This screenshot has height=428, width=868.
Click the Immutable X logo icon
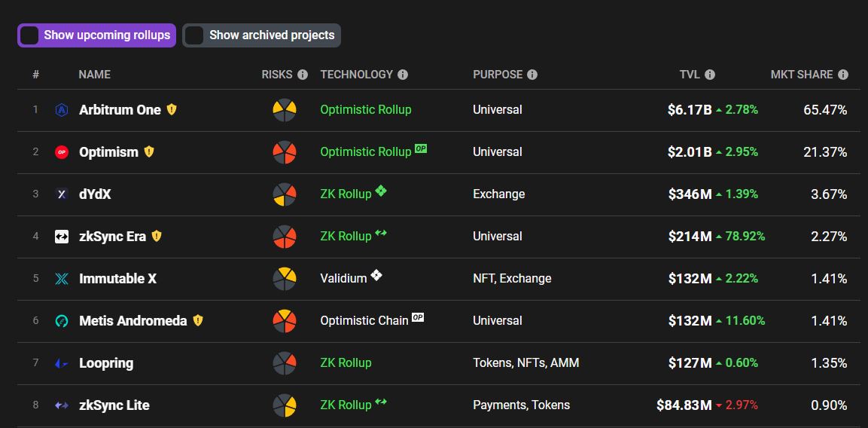point(62,278)
